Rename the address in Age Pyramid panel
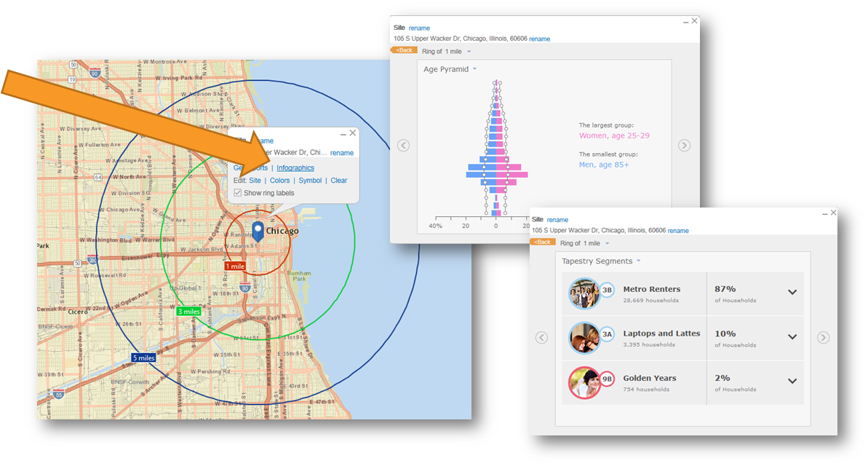This screenshot has width=868, height=466. coord(539,39)
